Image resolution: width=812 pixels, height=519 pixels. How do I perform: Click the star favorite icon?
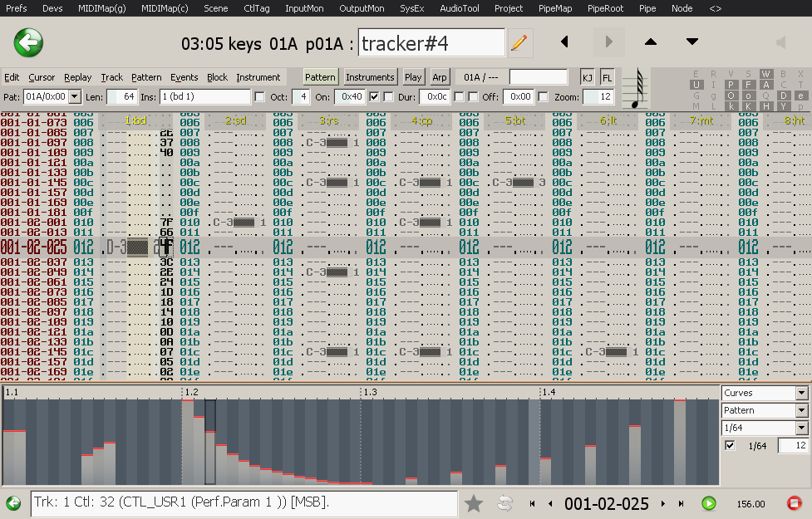pyautogui.click(x=474, y=503)
